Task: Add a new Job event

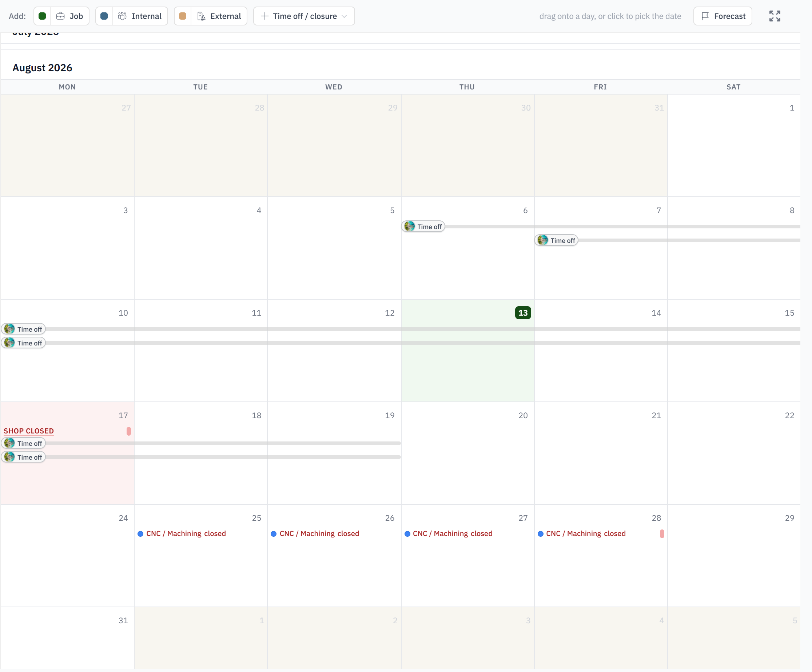Action: tap(69, 16)
